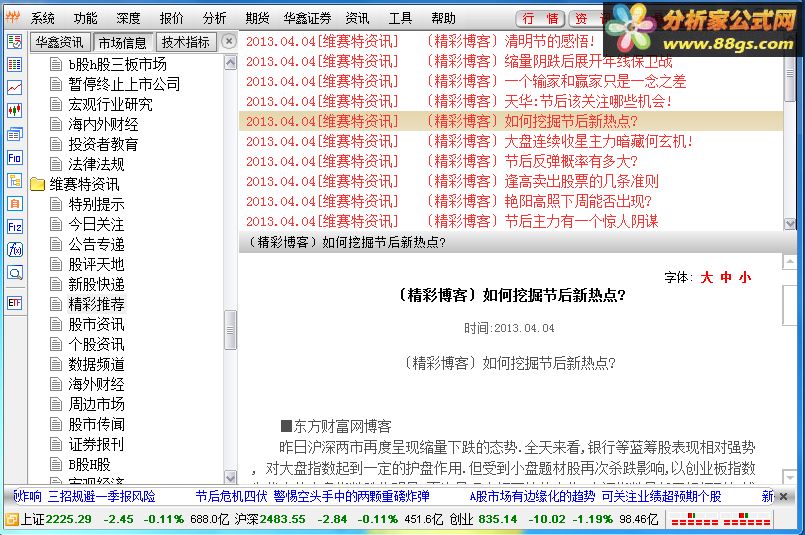Select 股评天地 tree item

click(97, 264)
